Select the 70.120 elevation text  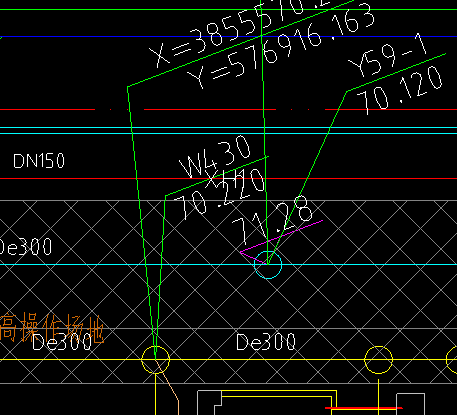click(400, 90)
